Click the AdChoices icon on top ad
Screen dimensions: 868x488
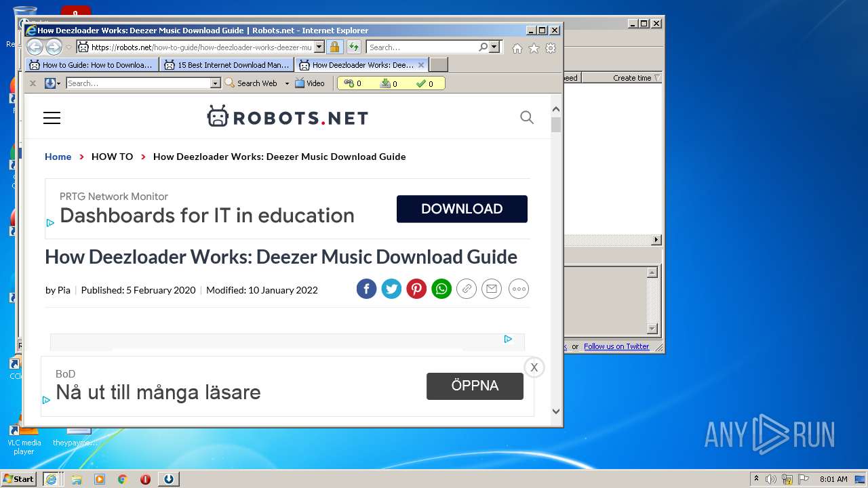pyautogui.click(x=50, y=222)
